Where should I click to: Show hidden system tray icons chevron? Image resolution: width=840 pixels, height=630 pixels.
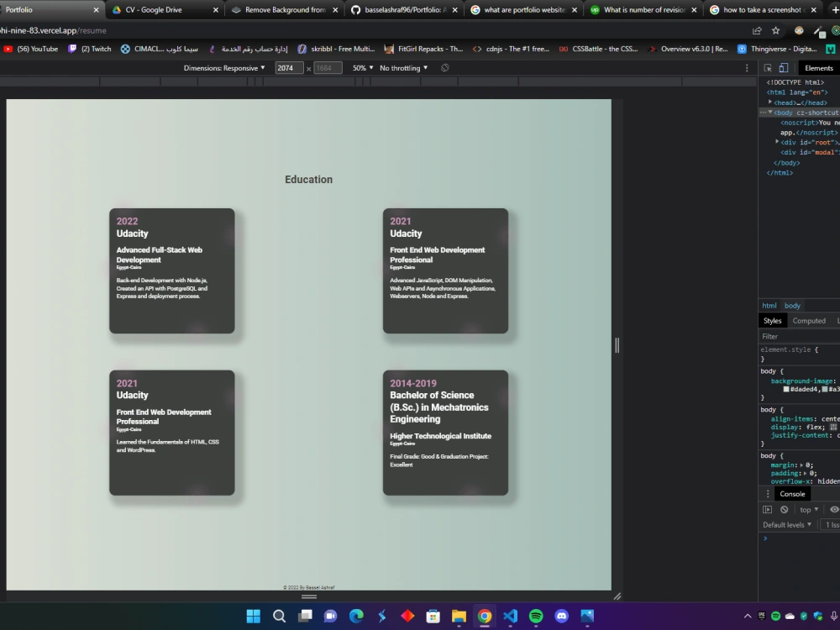pyautogui.click(x=748, y=616)
